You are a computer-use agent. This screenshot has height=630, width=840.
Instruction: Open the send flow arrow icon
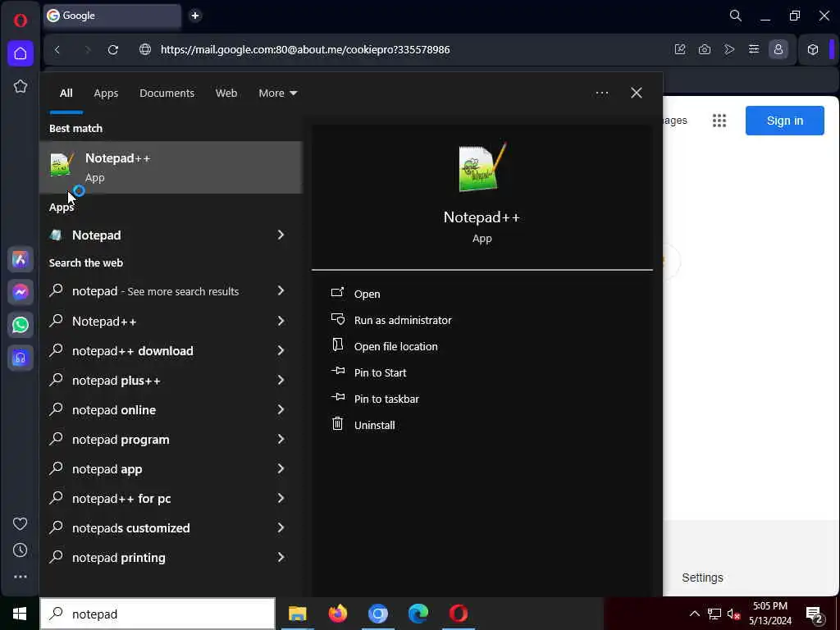click(x=729, y=50)
